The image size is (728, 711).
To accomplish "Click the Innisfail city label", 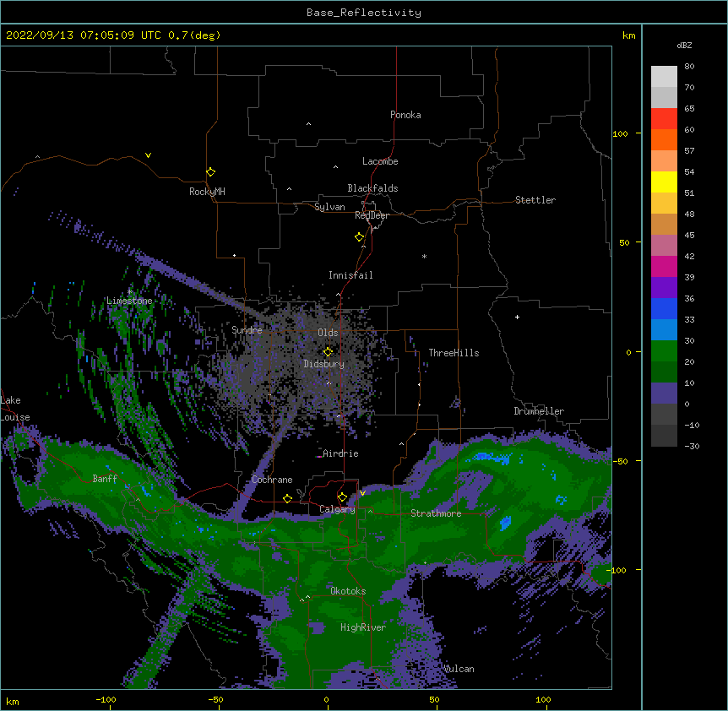I will [350, 275].
